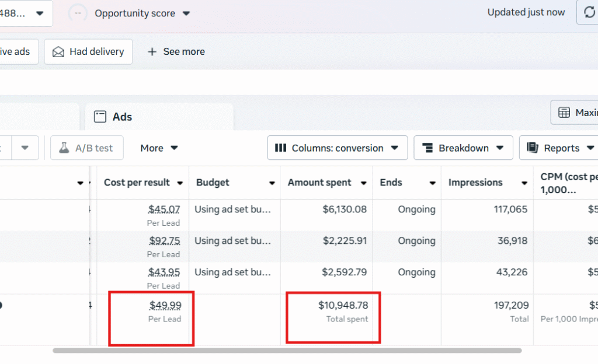Expand the Breakdown dropdown arrow
This screenshot has height=364, width=598.
click(x=500, y=148)
